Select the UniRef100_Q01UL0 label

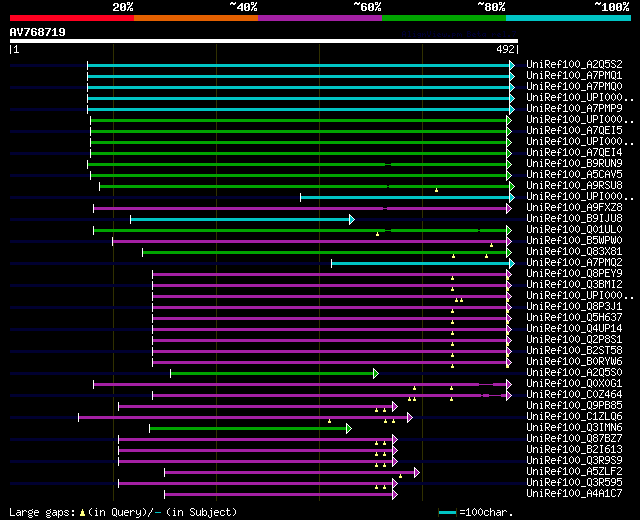click(x=574, y=230)
